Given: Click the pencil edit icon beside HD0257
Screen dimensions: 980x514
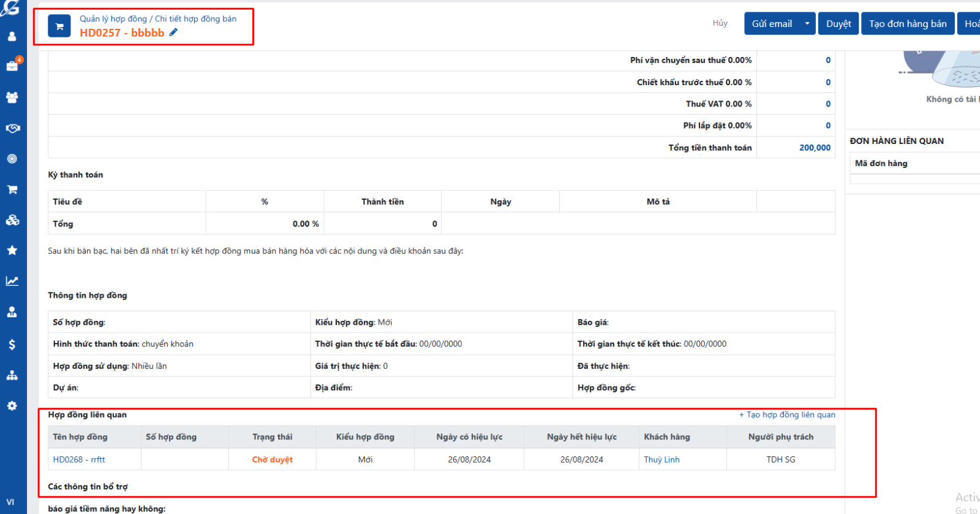Looking at the screenshot, I should click(x=173, y=32).
